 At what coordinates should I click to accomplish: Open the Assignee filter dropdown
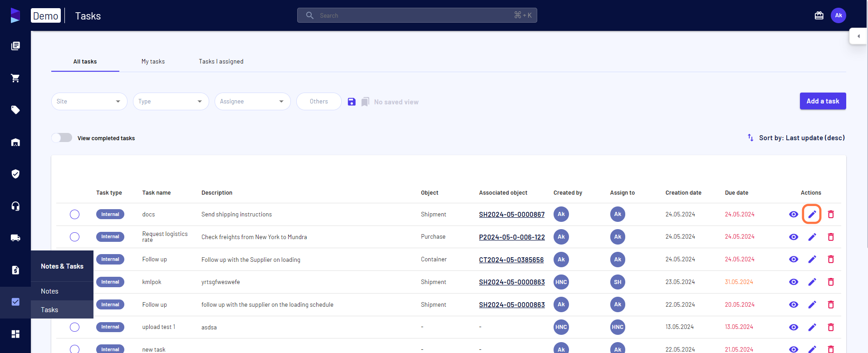point(253,101)
